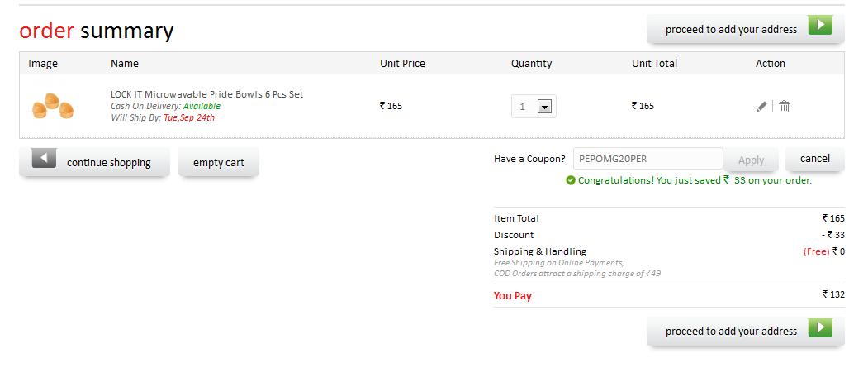Click the pencil edit icon for the item
Screen dimensions: 868x368
point(761,107)
